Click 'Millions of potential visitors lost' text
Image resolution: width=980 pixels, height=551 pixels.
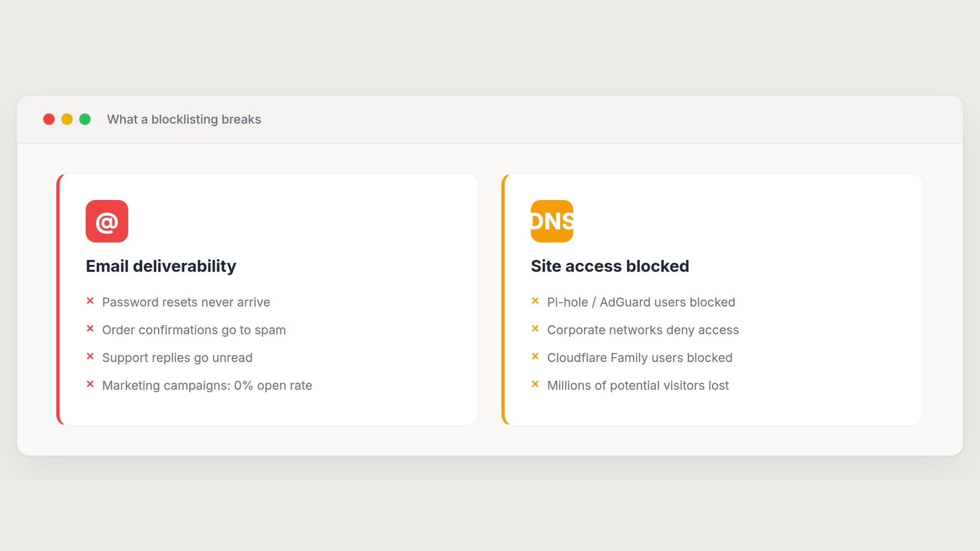tap(638, 386)
